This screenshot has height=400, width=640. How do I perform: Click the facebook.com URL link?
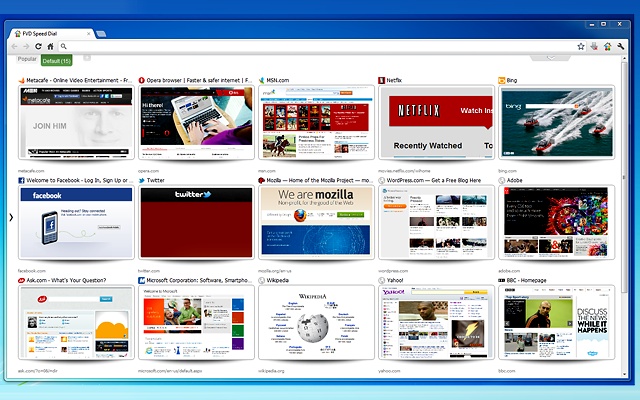click(x=33, y=271)
